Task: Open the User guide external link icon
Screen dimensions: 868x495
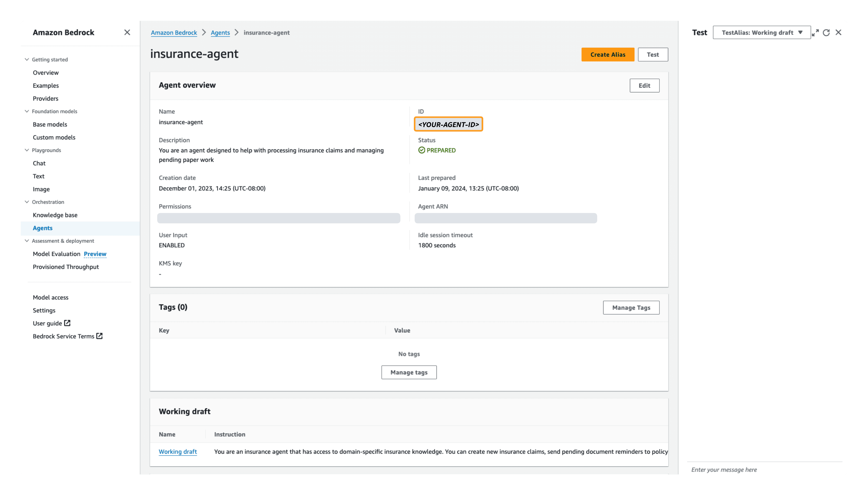Action: tap(68, 323)
